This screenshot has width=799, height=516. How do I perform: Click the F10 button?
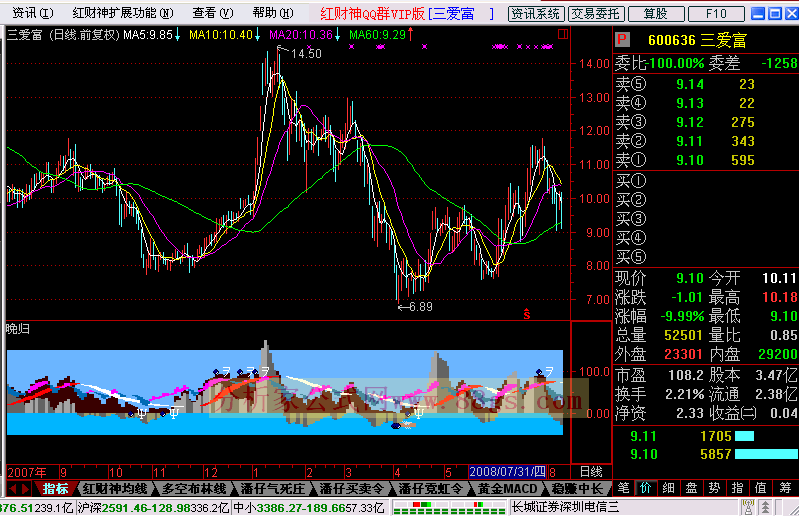716,13
